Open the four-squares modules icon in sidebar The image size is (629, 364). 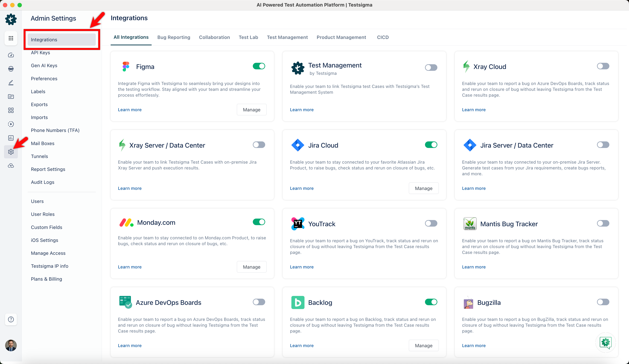11,110
